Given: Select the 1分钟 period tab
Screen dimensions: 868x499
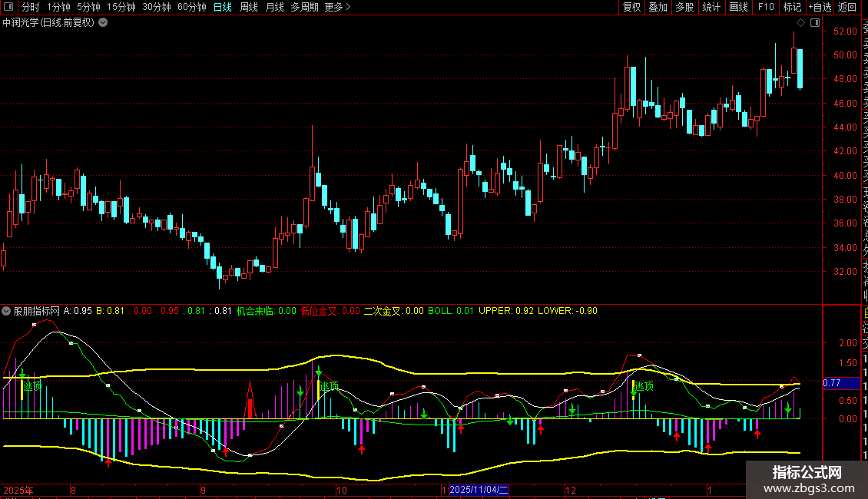Looking at the screenshot, I should point(58,7).
